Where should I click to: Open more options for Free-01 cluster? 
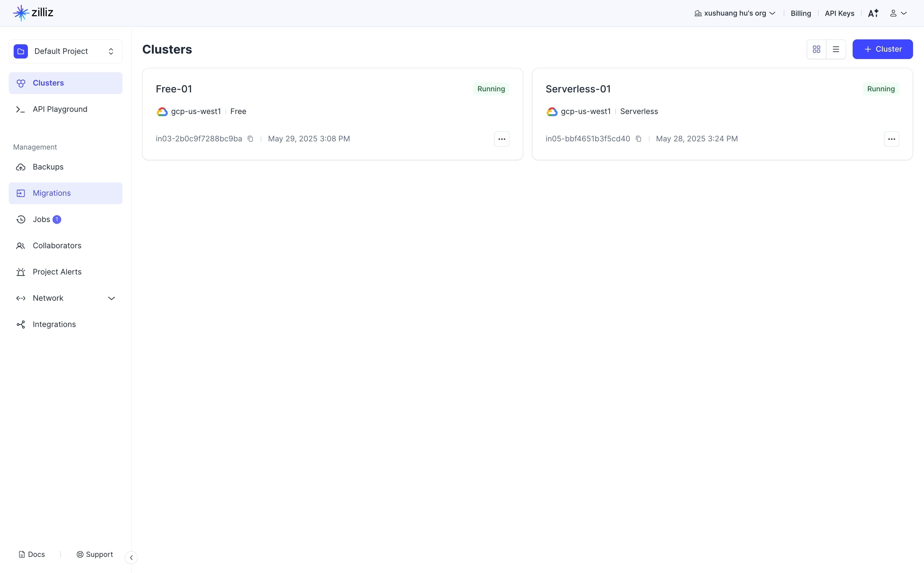502,139
